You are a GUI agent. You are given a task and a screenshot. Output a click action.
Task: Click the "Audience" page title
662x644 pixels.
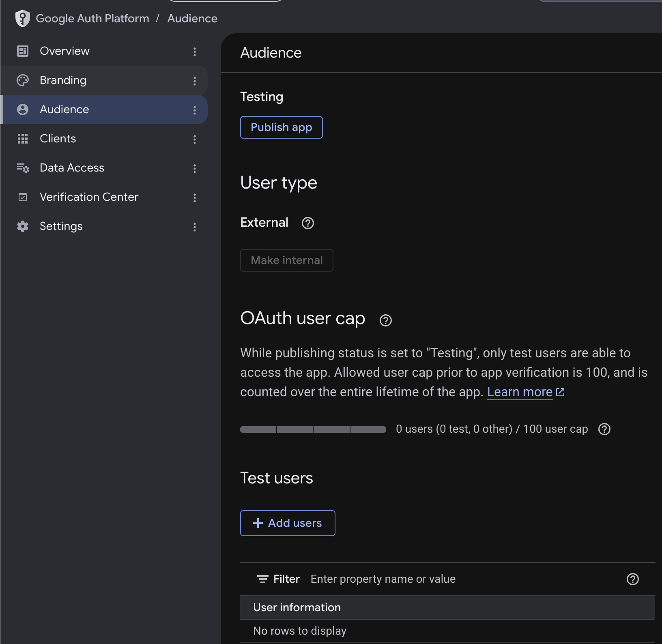coord(271,53)
